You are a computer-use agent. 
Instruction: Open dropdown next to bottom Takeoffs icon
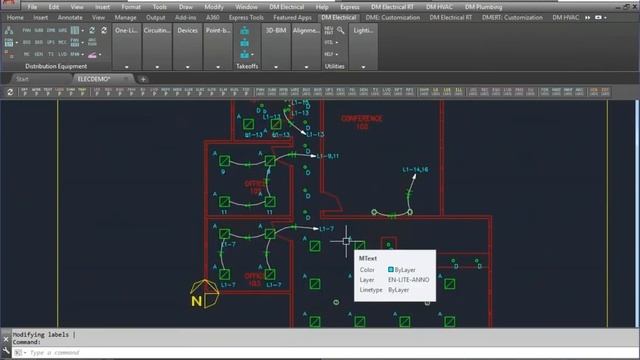coord(252,54)
